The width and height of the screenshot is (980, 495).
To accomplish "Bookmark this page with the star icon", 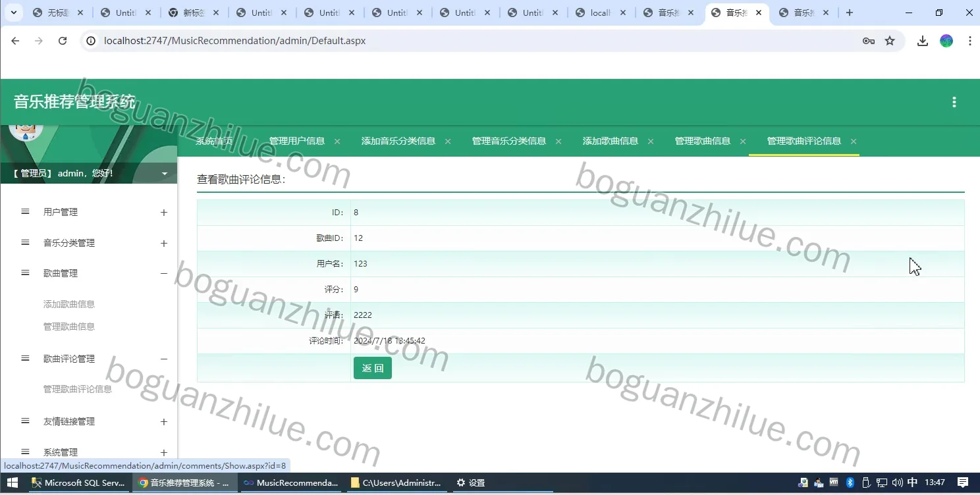I will pyautogui.click(x=890, y=41).
